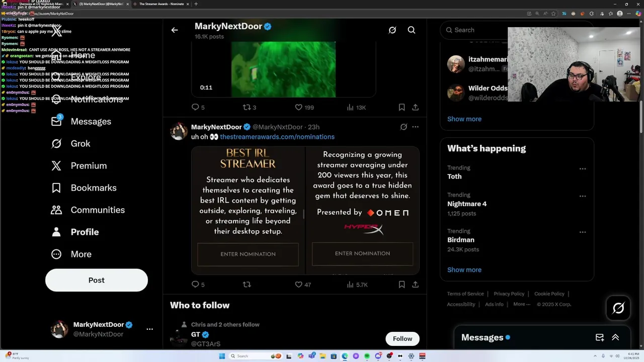Go to Profile in the sidebar

(x=75, y=232)
